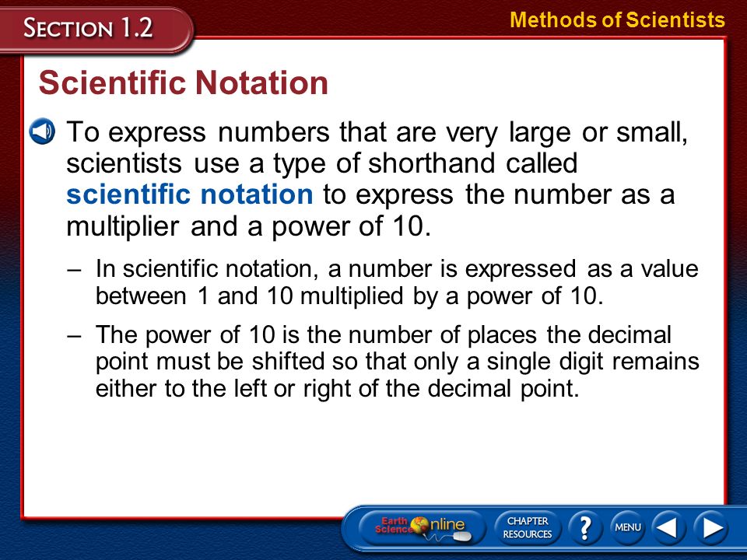
Task: Click the blue term scientific notation
Action: pos(190,194)
